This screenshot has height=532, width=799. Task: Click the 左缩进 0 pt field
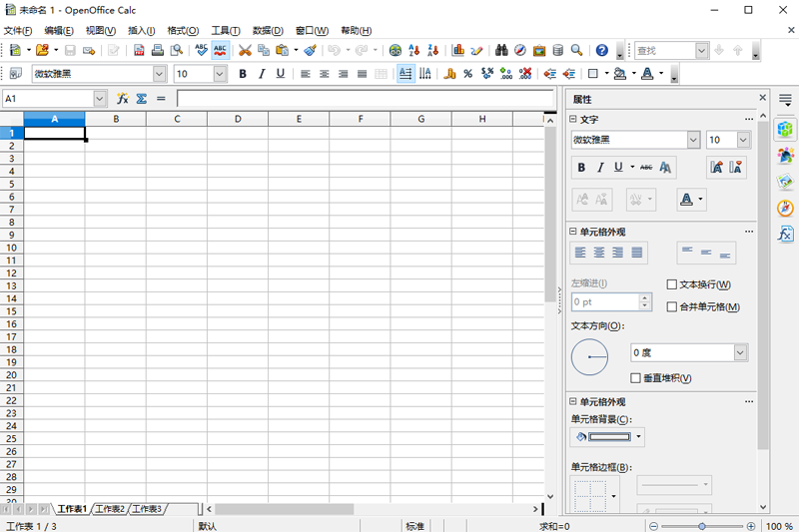point(605,301)
